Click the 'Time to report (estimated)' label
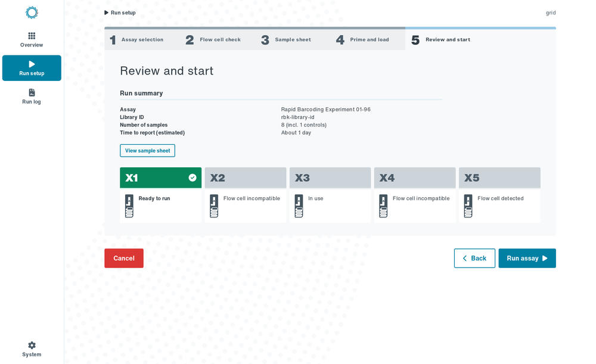 pyautogui.click(x=152, y=133)
